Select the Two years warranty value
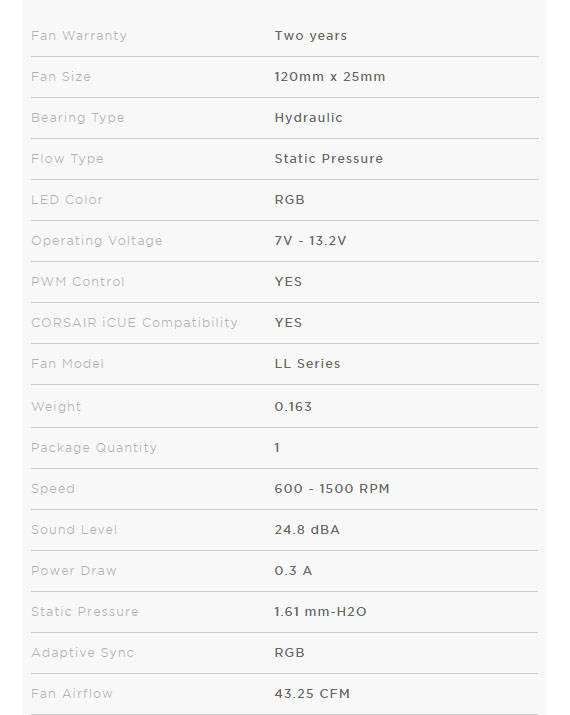This screenshot has height=715, width=570. 311,36
